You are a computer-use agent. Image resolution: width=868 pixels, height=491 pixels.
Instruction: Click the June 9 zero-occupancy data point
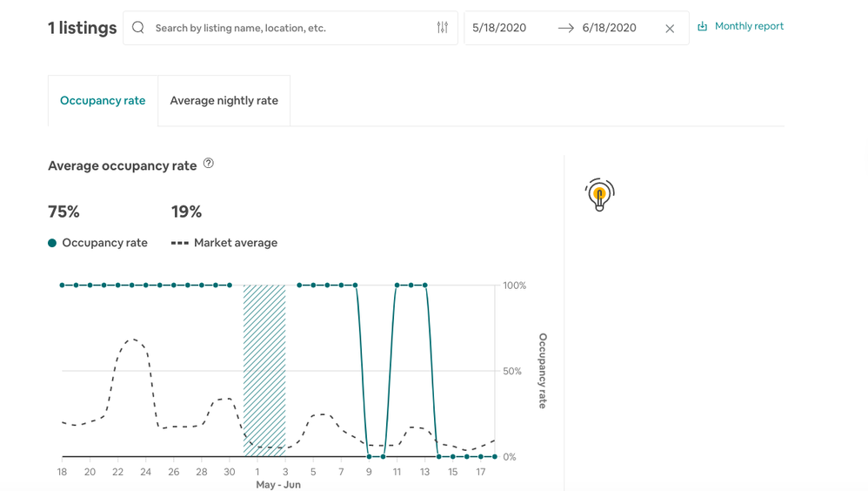pos(370,456)
